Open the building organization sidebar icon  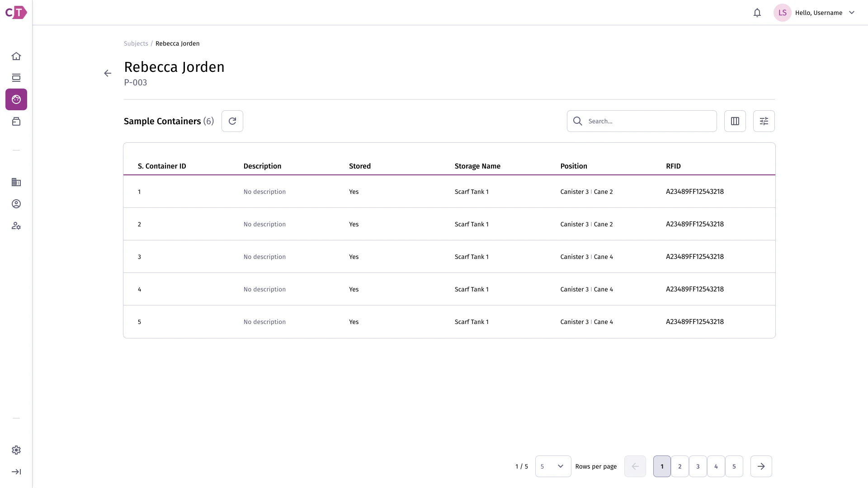point(16,182)
